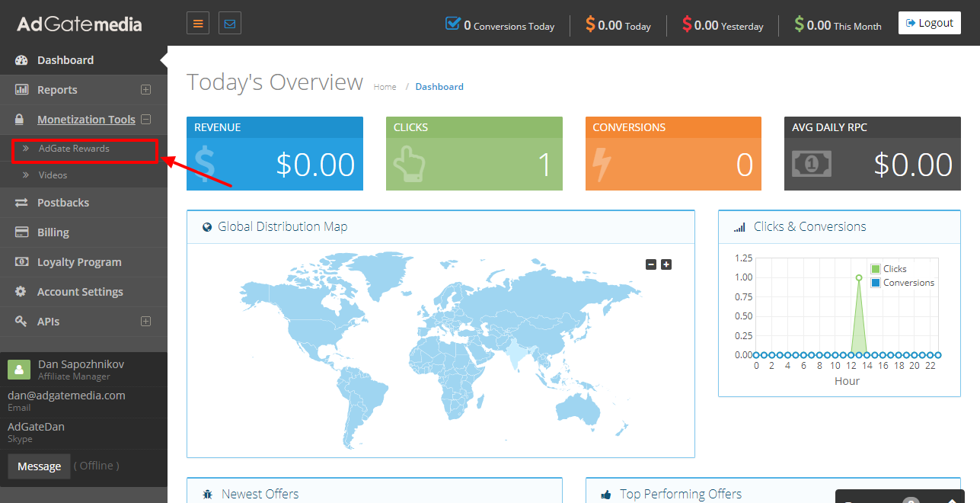Click the bug icon beside Newest Offers
Screen dimensions: 980x503
pos(208,495)
